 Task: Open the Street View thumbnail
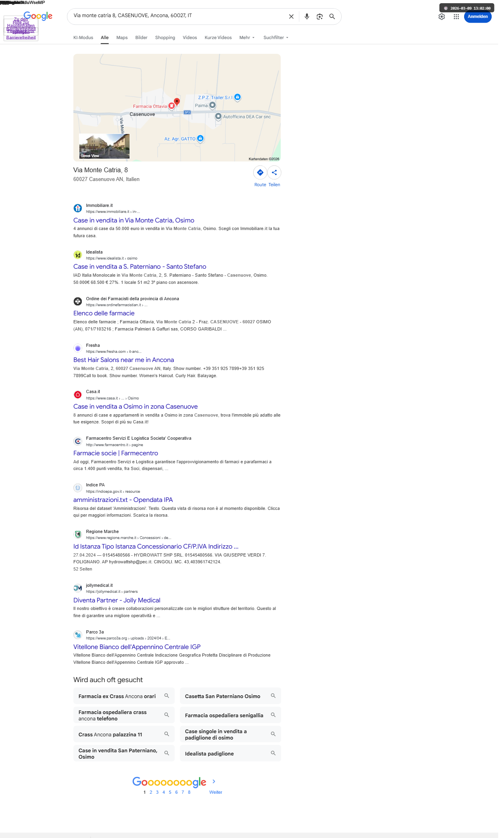(104, 146)
